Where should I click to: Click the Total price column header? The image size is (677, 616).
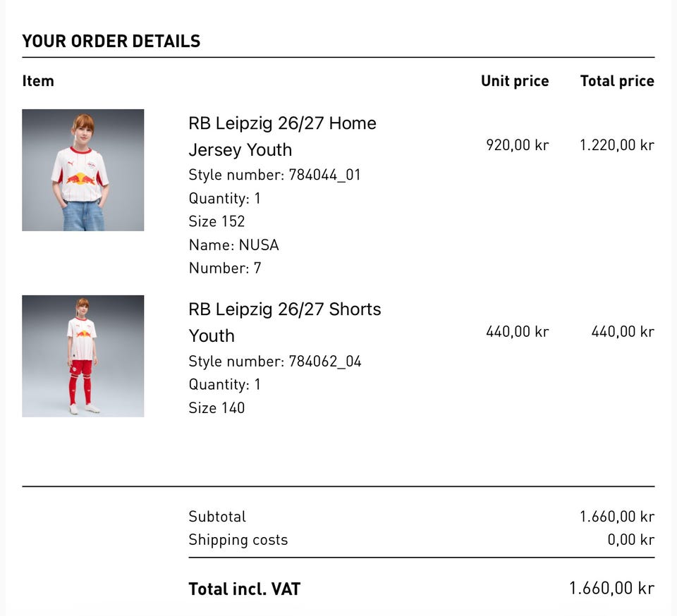coord(618,80)
